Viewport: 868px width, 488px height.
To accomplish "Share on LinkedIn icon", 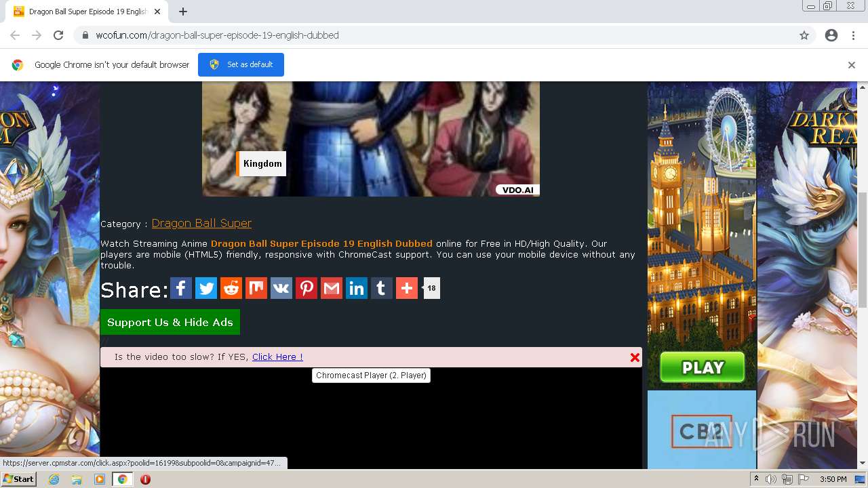I will pos(357,288).
